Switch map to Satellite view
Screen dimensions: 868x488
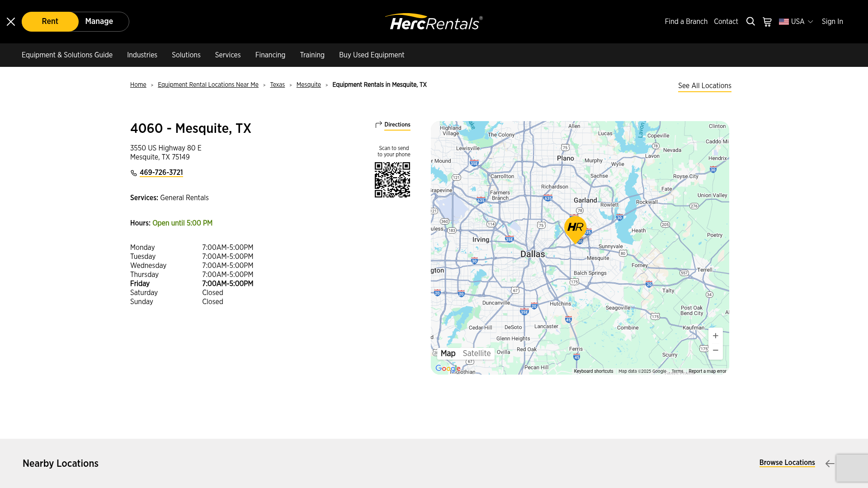point(476,353)
